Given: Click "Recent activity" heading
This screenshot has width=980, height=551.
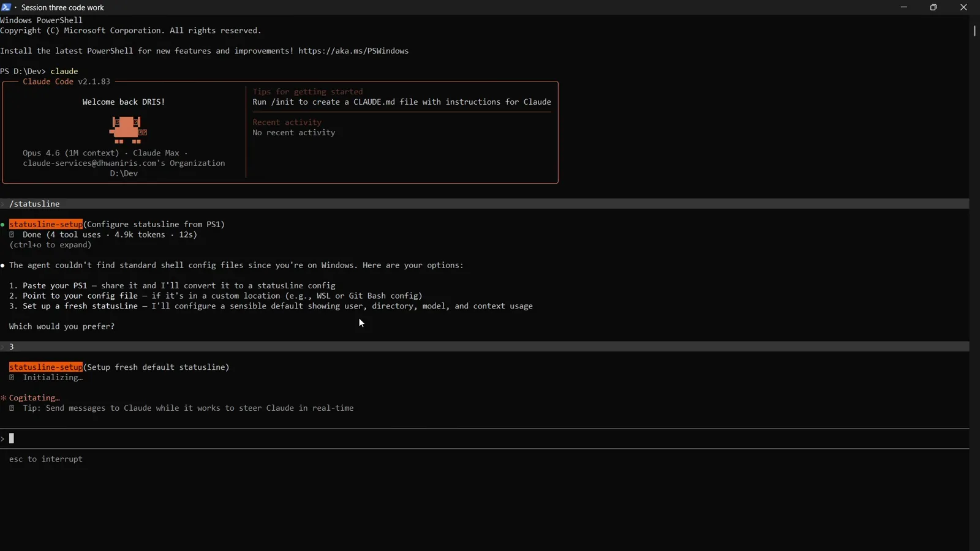Looking at the screenshot, I should [287, 122].
